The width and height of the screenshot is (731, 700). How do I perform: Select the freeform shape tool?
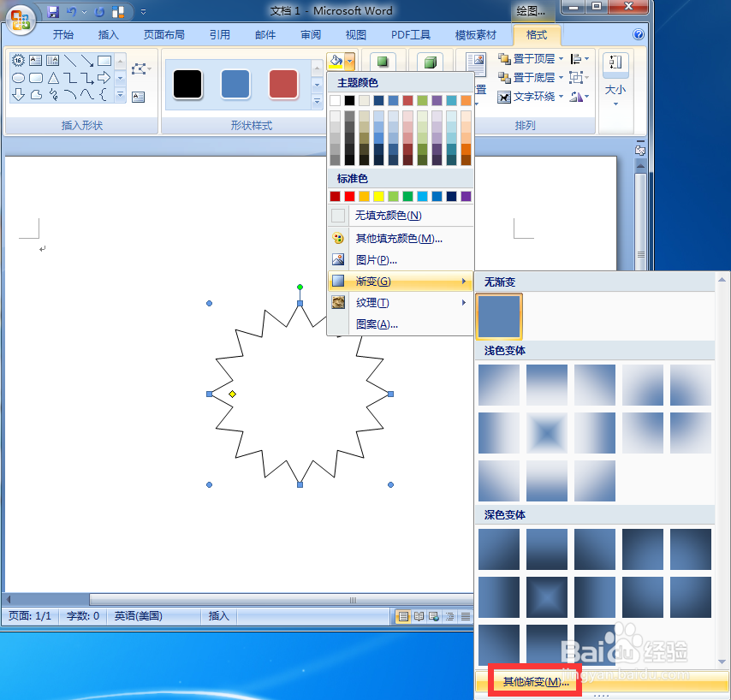(x=36, y=95)
